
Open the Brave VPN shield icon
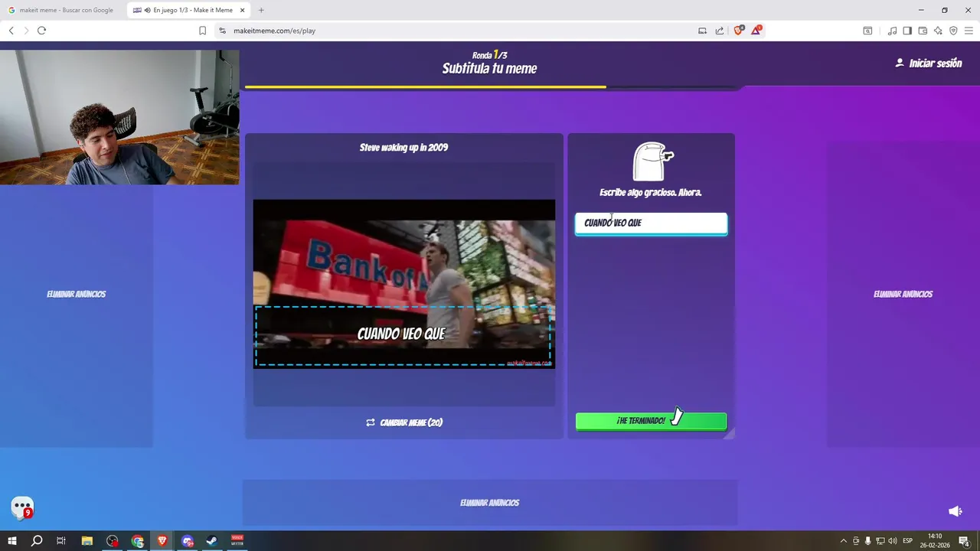953,31
